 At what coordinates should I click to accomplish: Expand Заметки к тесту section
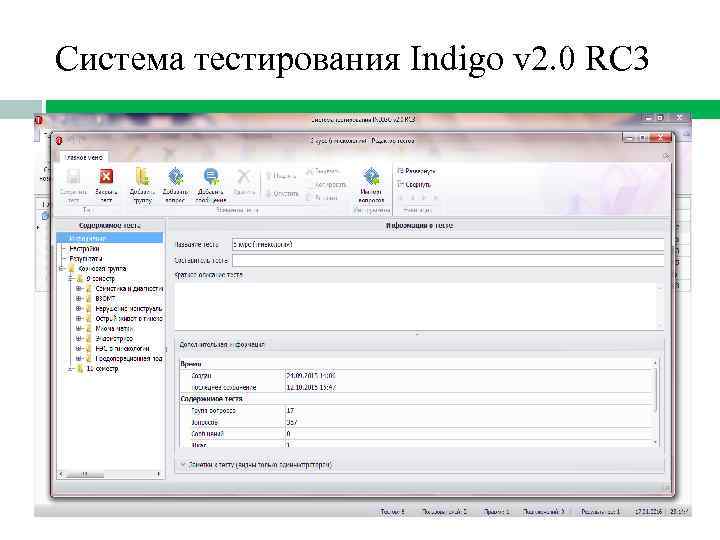coord(183,464)
